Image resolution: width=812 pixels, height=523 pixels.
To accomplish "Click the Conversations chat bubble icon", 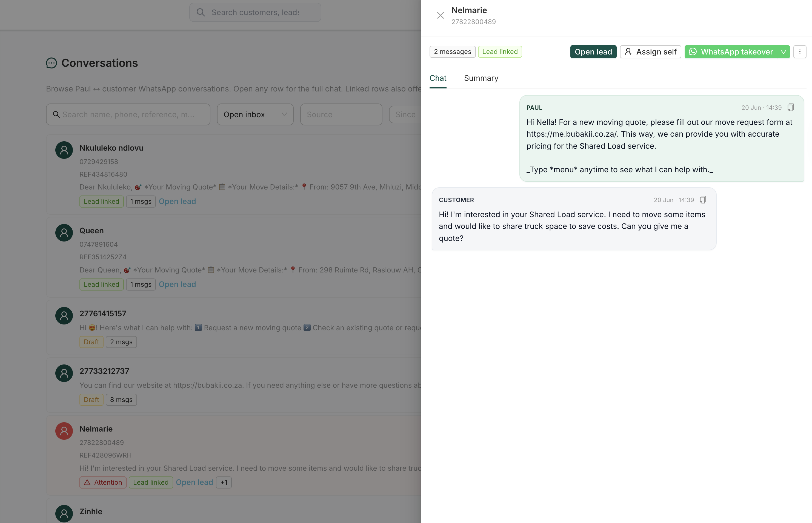I will coord(51,63).
